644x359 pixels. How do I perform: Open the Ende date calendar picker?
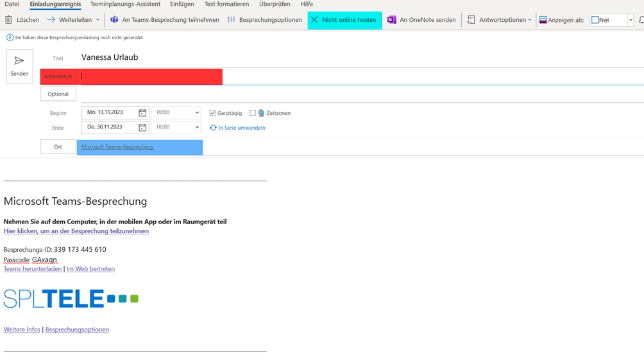click(x=142, y=127)
